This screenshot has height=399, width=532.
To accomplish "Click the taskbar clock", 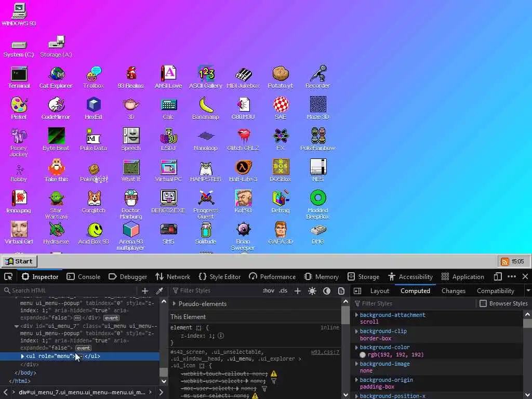I will pyautogui.click(x=518, y=262).
